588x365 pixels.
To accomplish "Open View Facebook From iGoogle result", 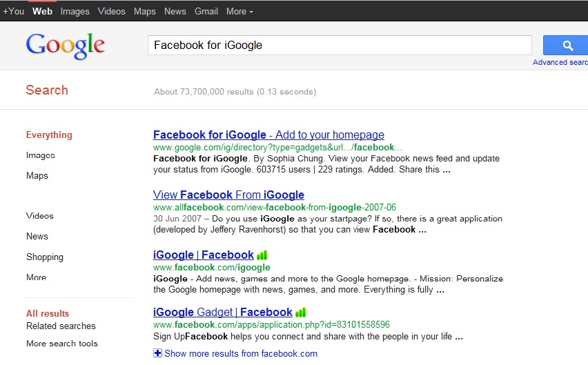I will coord(228,195).
